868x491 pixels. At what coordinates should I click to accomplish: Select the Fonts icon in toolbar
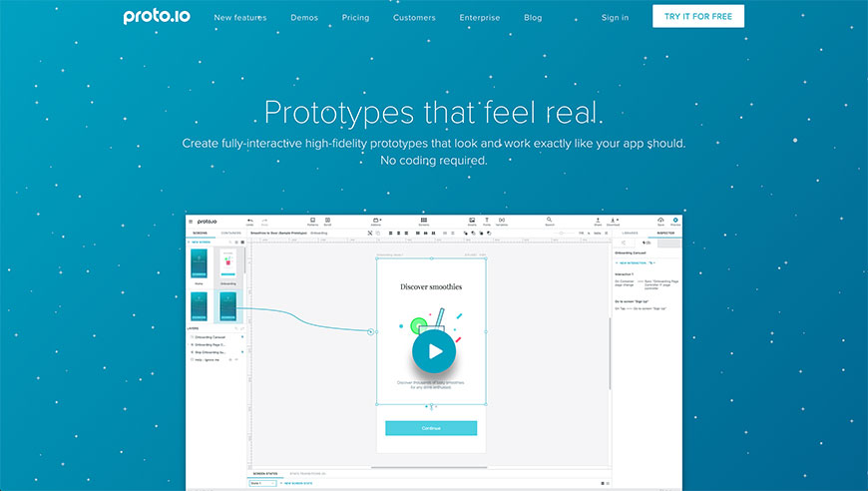click(487, 222)
